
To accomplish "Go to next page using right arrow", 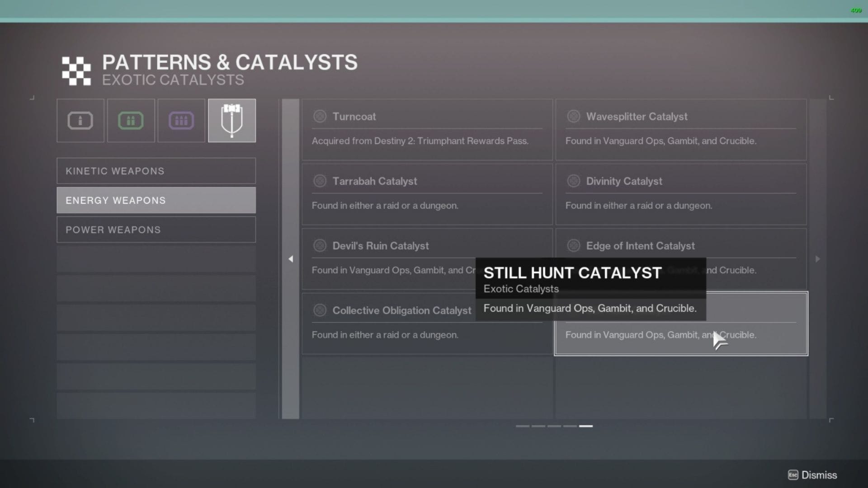I will [x=817, y=259].
